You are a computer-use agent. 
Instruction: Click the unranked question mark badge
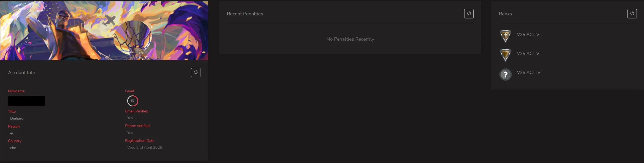pos(505,74)
